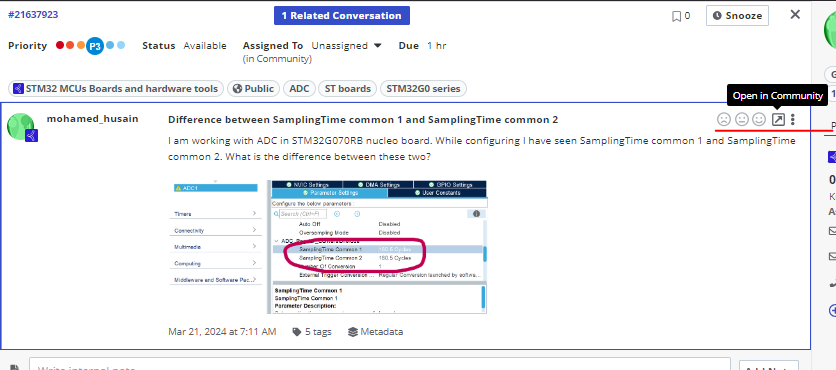Click the User Constants tab in the image
Viewport: 836px width, 370px height.
tap(437, 193)
